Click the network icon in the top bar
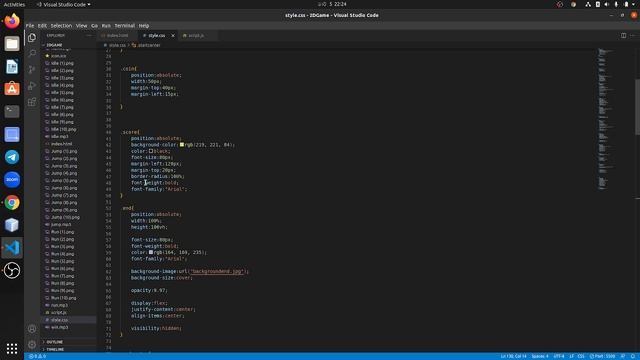 point(588,4)
